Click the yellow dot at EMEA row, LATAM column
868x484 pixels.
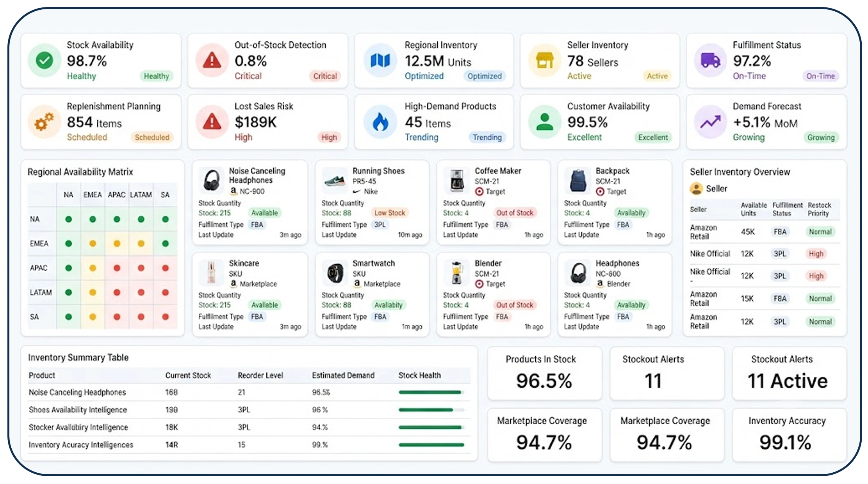coord(141,244)
